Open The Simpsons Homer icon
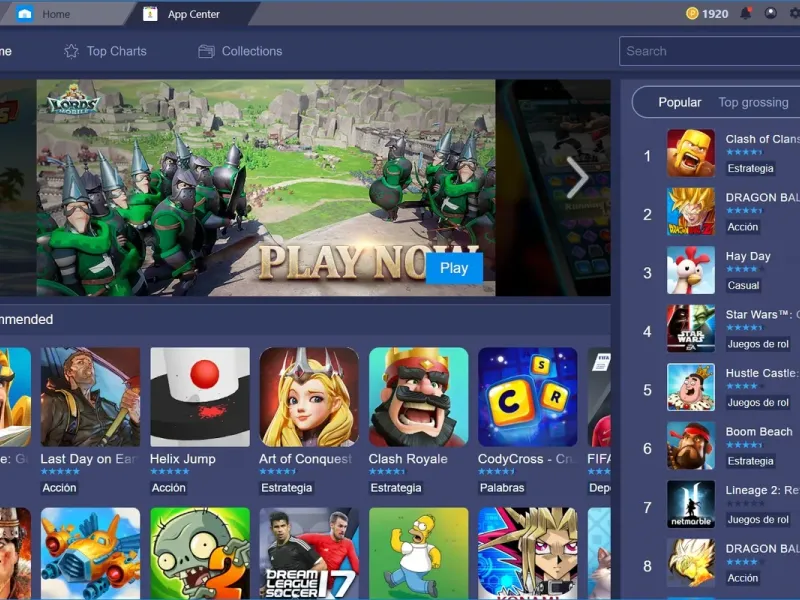The height and width of the screenshot is (600, 800). click(x=418, y=553)
